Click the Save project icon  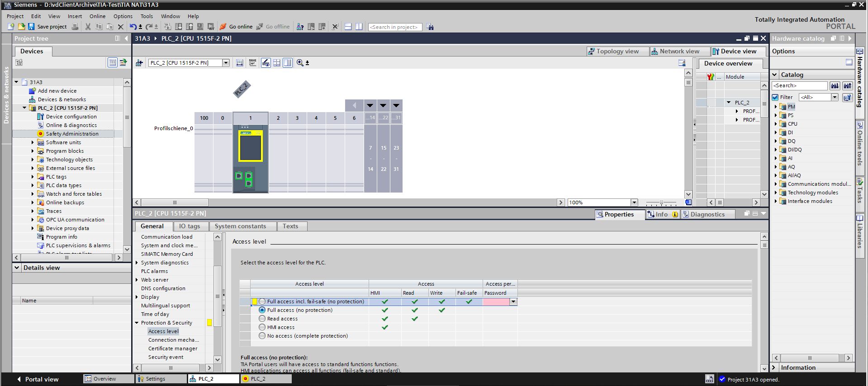(x=32, y=27)
